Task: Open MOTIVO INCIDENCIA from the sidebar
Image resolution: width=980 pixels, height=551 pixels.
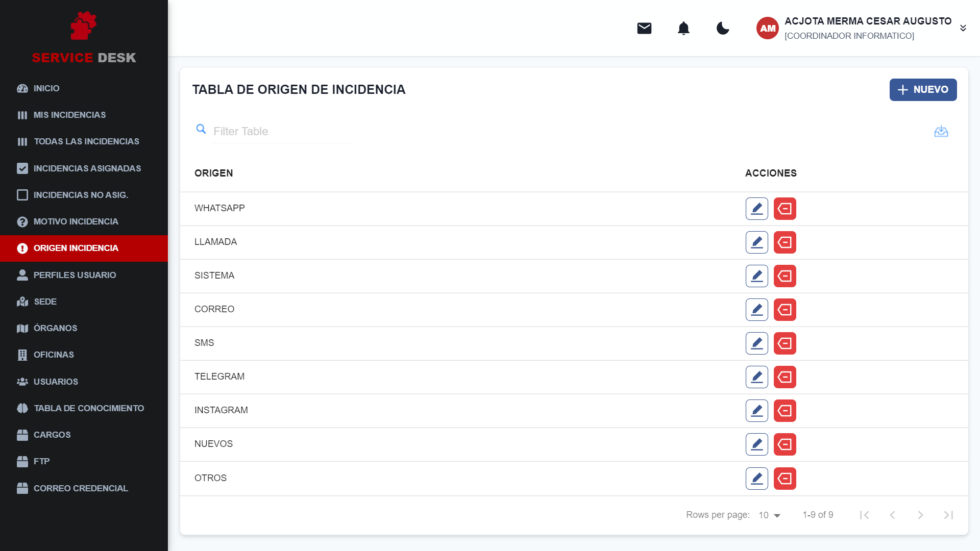Action: pyautogui.click(x=76, y=221)
